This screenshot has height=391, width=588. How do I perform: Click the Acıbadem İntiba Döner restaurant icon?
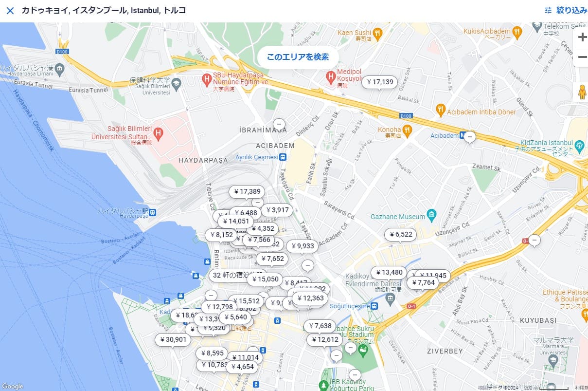coord(441,110)
